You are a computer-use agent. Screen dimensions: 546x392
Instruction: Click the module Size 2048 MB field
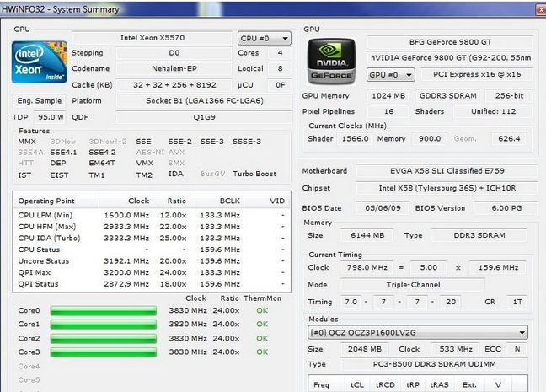pyautogui.click(x=365, y=349)
